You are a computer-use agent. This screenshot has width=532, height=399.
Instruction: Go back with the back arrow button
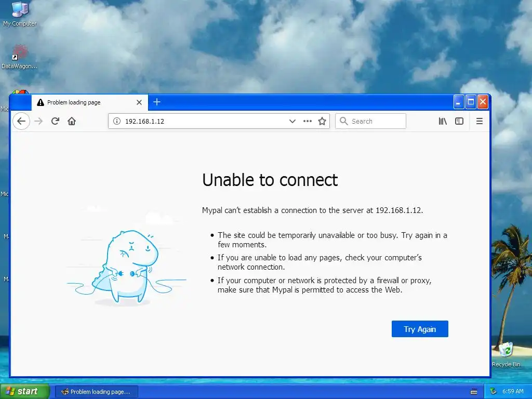click(21, 121)
